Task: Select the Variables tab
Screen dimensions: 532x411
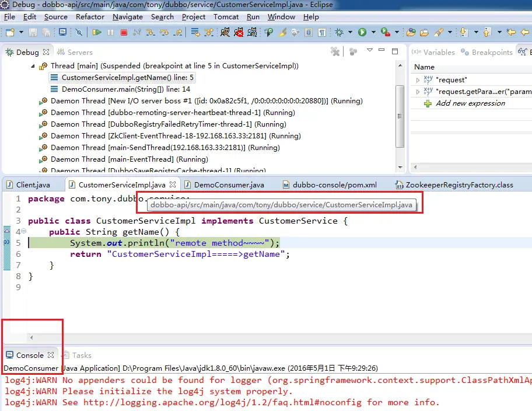Action: [433, 52]
